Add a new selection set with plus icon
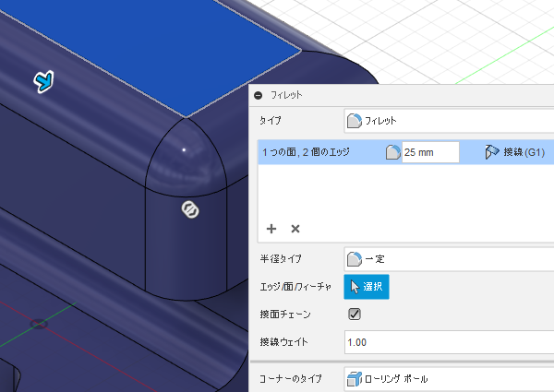 [x=271, y=229]
